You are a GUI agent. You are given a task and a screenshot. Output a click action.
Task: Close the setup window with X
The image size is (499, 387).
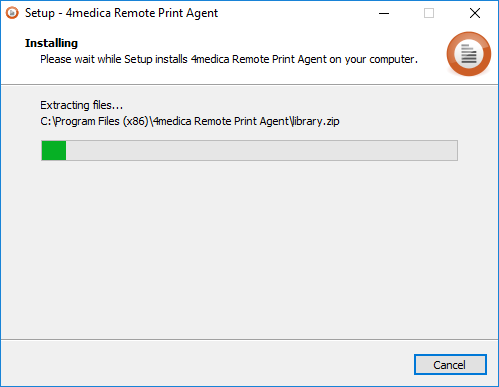pyautogui.click(x=475, y=13)
